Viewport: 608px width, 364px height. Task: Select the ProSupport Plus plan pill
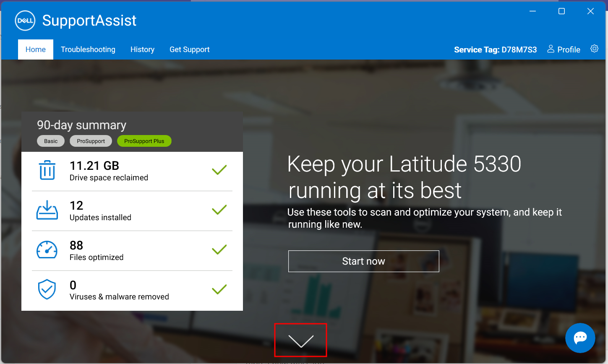pyautogui.click(x=144, y=141)
